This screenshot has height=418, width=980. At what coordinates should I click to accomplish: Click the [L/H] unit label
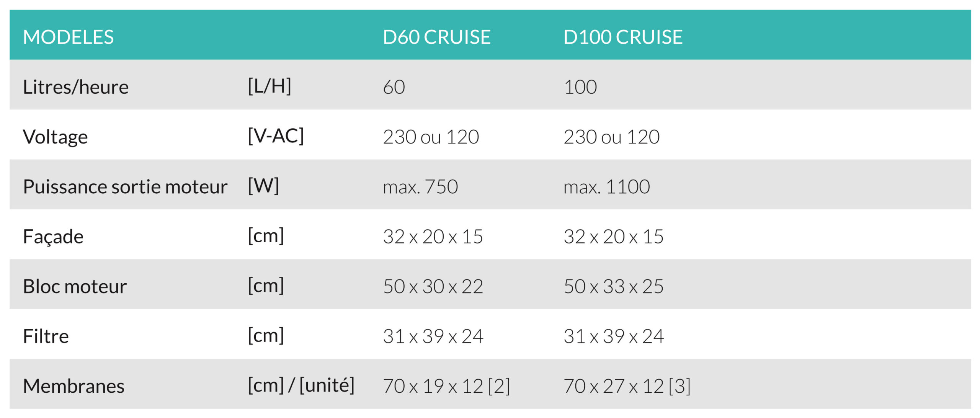(x=269, y=86)
